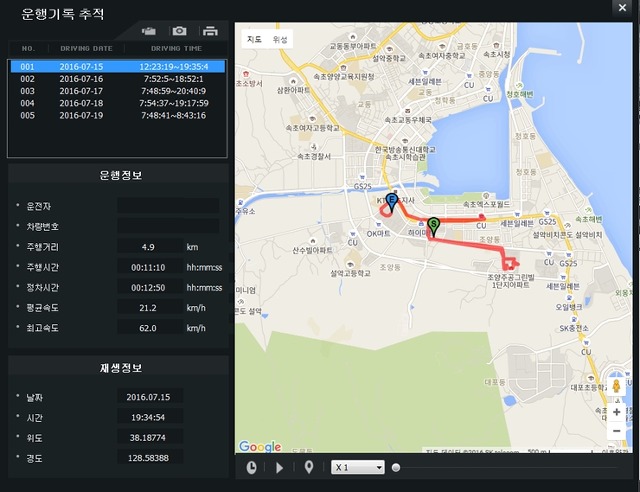Open the X 1 playback speed dropdown

click(358, 467)
